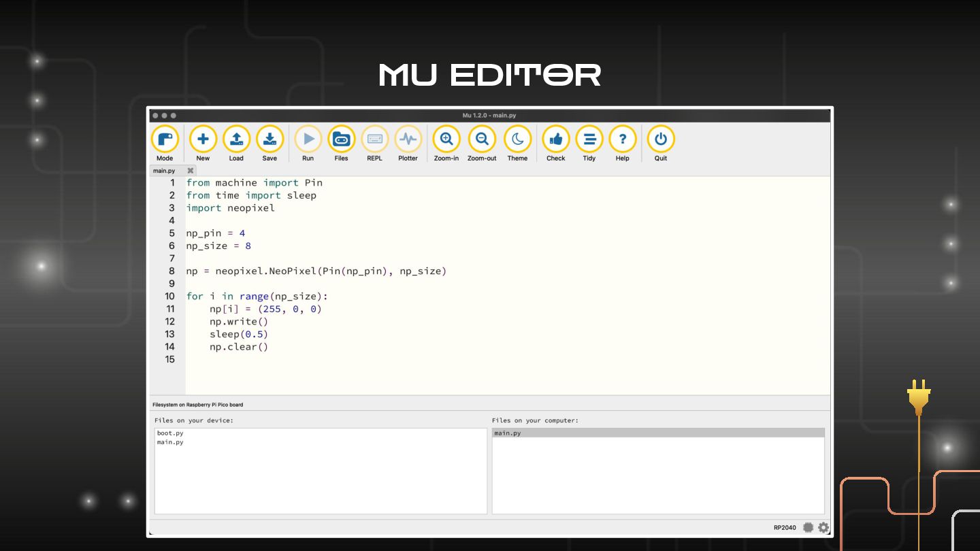Viewport: 980px width, 551px height.
Task: Click the neopixel.NeoPixel assignment line
Action: pos(316,271)
